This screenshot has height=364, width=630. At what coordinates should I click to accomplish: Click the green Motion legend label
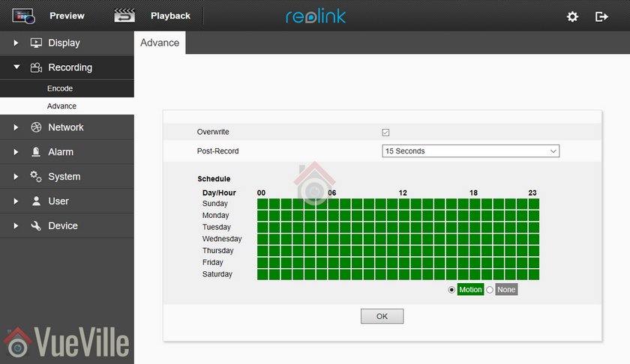click(470, 290)
